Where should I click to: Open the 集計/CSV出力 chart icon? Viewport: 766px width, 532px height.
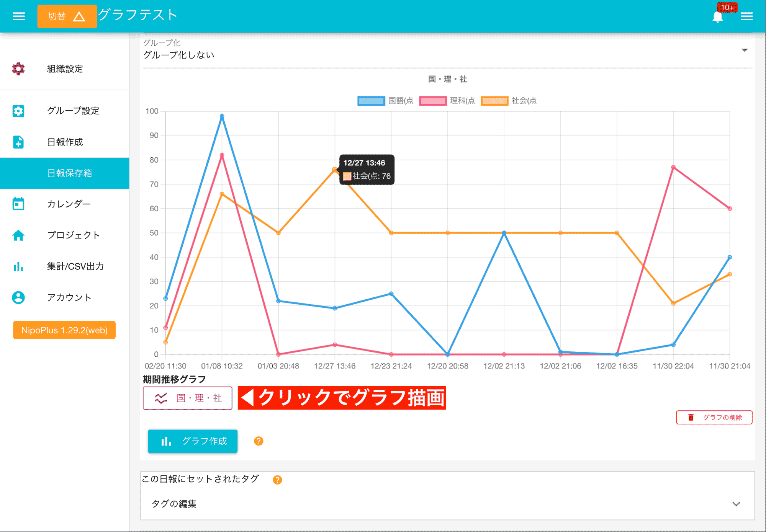[18, 266]
